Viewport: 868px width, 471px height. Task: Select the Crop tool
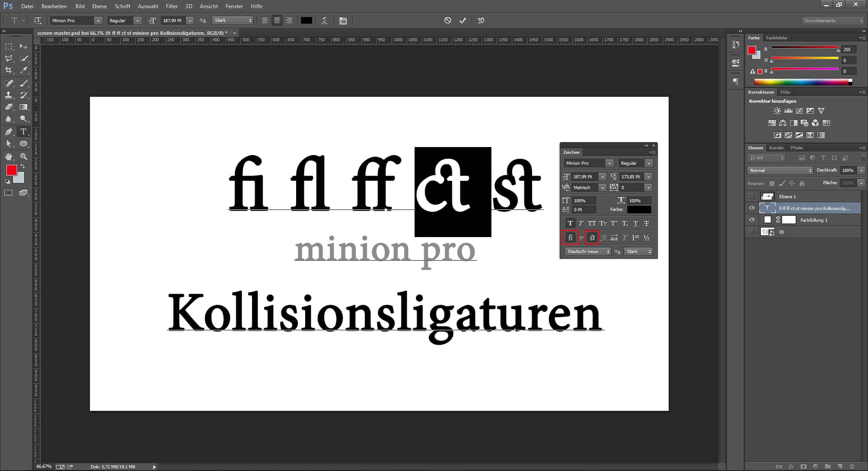point(9,70)
